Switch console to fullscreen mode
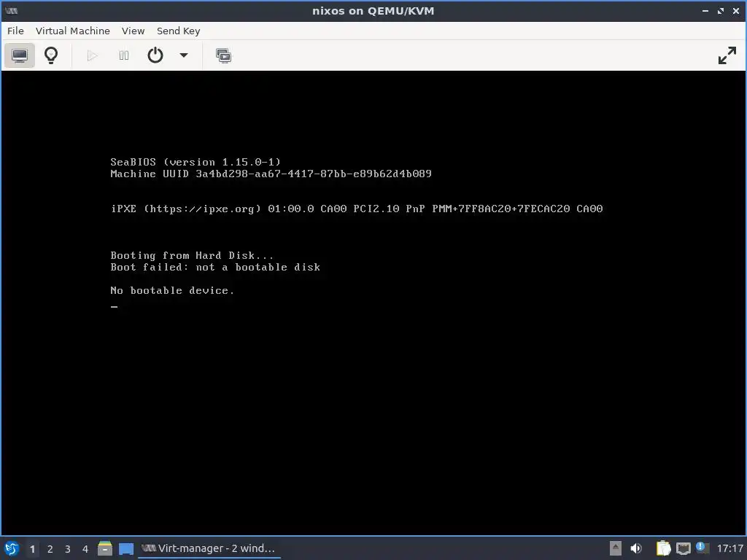This screenshot has width=747, height=560. coord(727,55)
